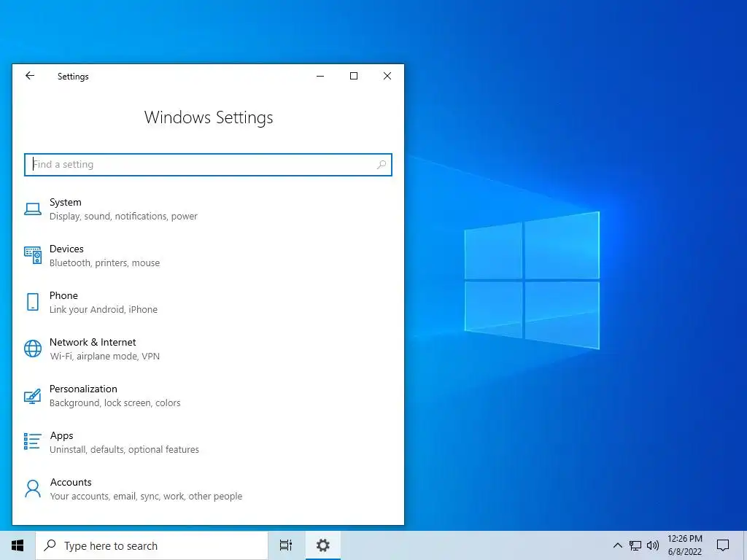747x560 pixels.
Task: Click the Personalization paintbrush icon
Action: 32,396
